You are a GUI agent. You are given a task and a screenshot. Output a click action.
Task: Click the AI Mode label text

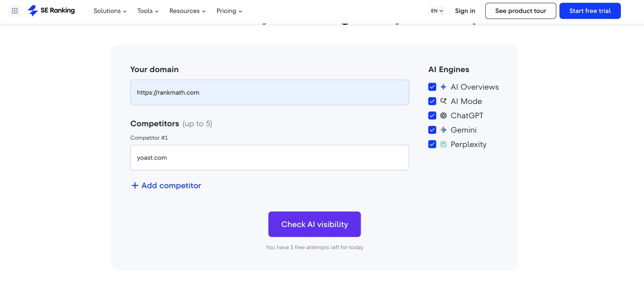point(466,101)
